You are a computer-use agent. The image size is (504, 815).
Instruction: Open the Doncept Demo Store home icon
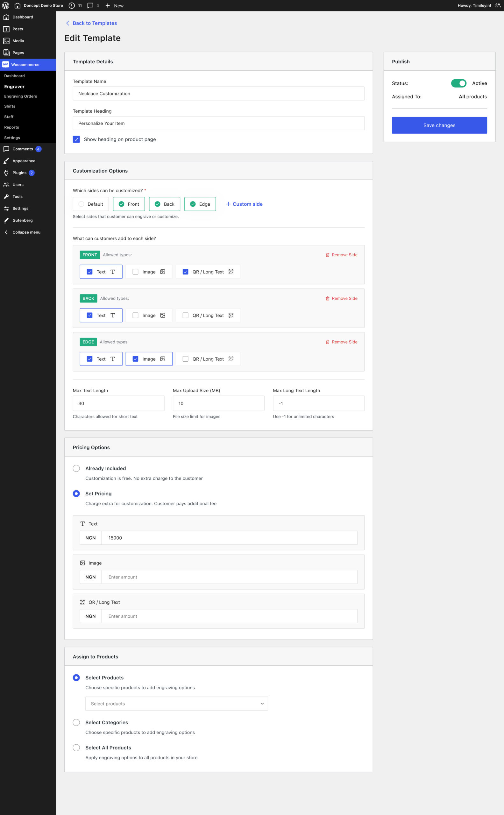pos(18,6)
